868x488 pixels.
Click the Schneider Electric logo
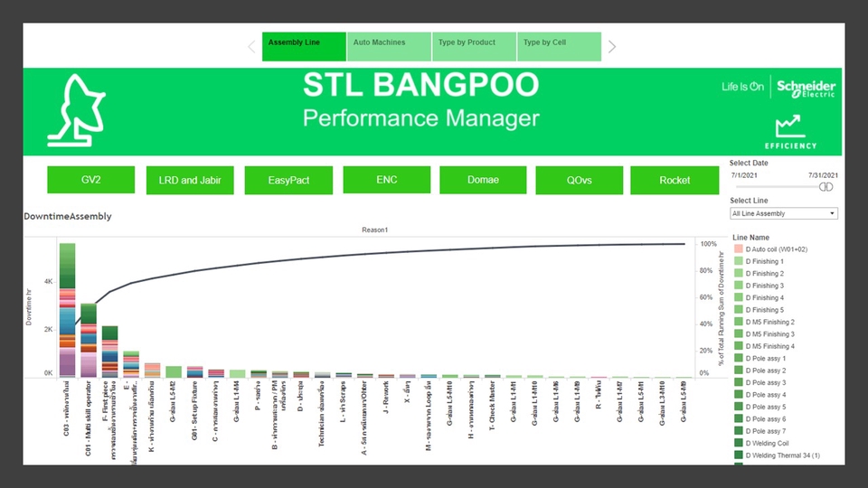[806, 88]
